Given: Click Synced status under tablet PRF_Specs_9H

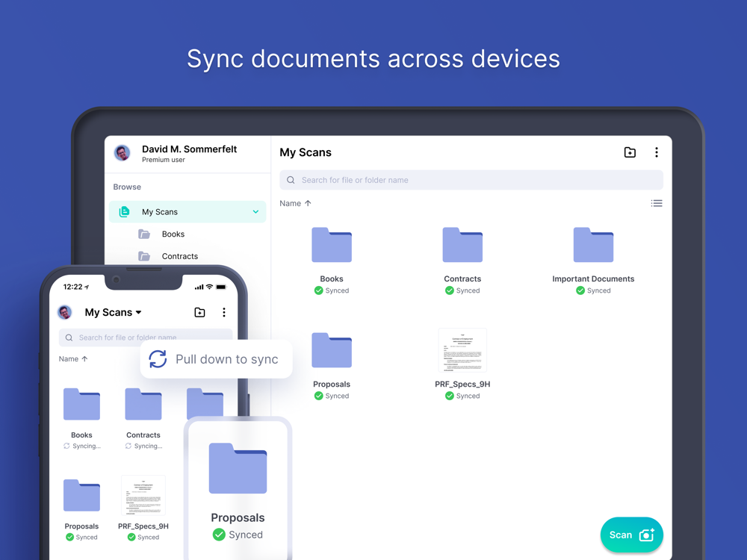Looking at the screenshot, I should (x=462, y=396).
